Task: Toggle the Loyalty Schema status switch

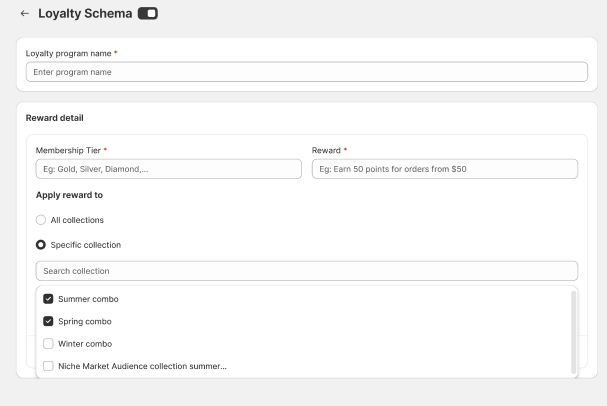Action: 147,14
